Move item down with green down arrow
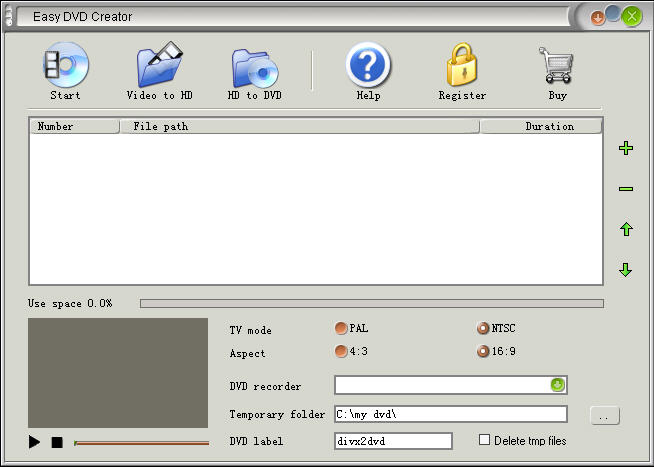This screenshot has width=654, height=467. 626,270
